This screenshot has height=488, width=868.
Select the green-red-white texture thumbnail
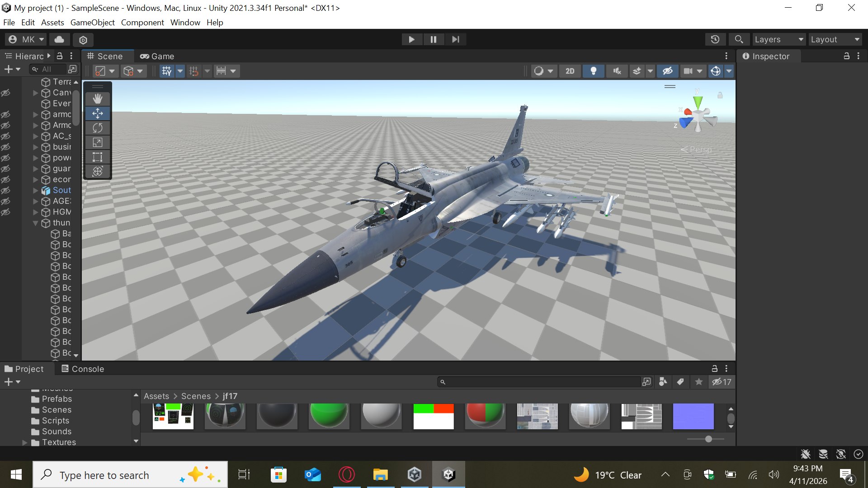tap(434, 416)
